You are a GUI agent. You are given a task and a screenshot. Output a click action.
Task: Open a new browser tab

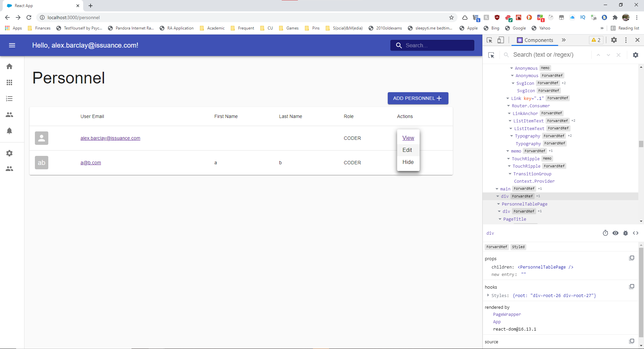91,6
